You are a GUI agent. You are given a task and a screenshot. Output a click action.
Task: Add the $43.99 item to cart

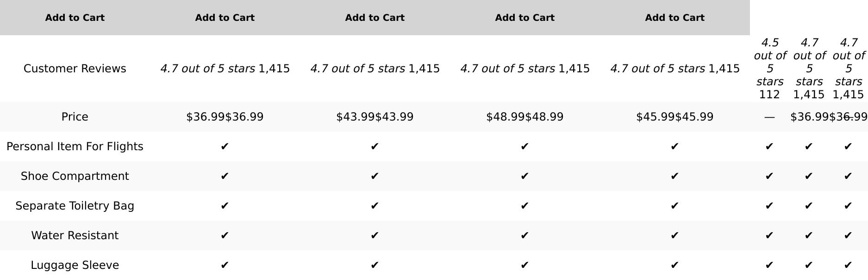375,18
